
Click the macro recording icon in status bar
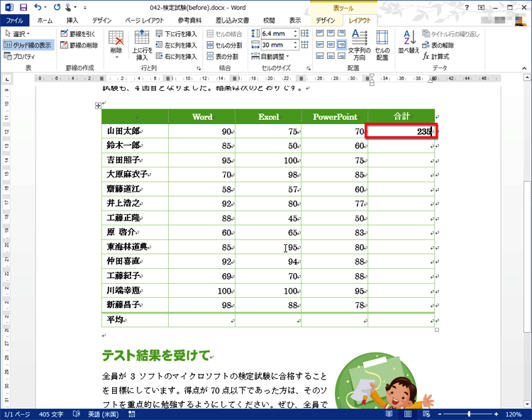pos(132,414)
